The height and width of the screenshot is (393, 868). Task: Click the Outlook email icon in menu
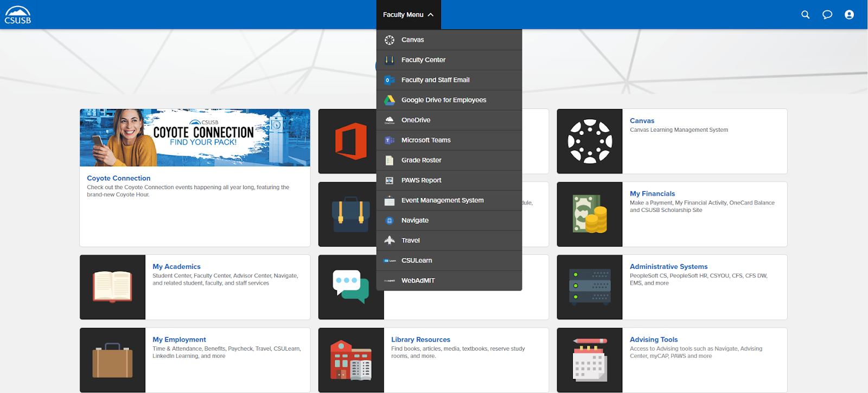pyautogui.click(x=390, y=80)
